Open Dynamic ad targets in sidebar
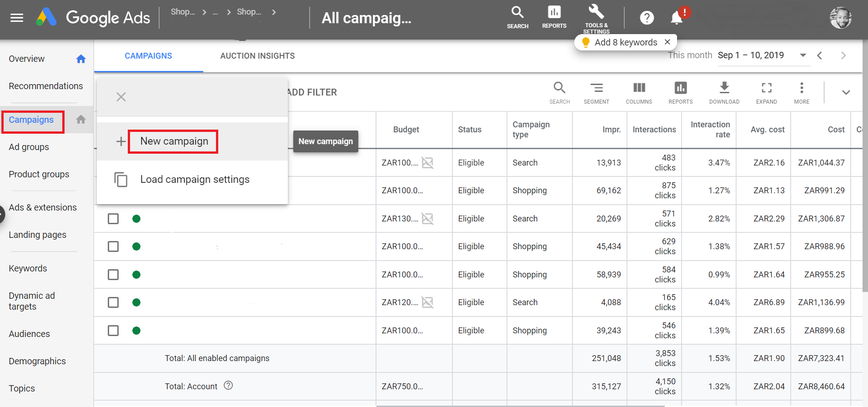Viewport: 868px width, 407px height. (x=32, y=301)
